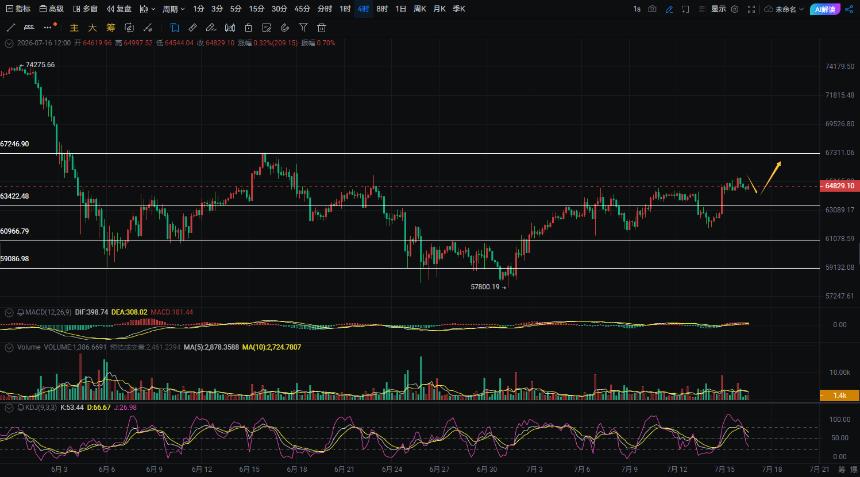Click the 显示 display button

(x=718, y=9)
